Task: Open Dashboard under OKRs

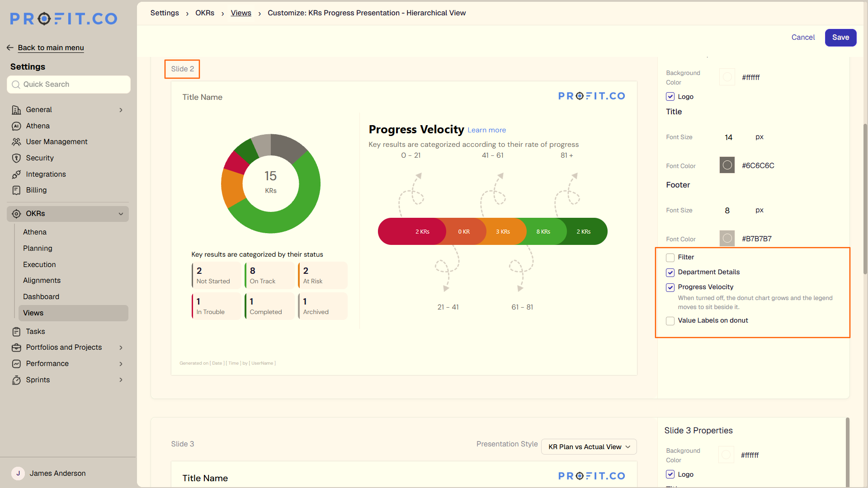Action: coord(41,297)
